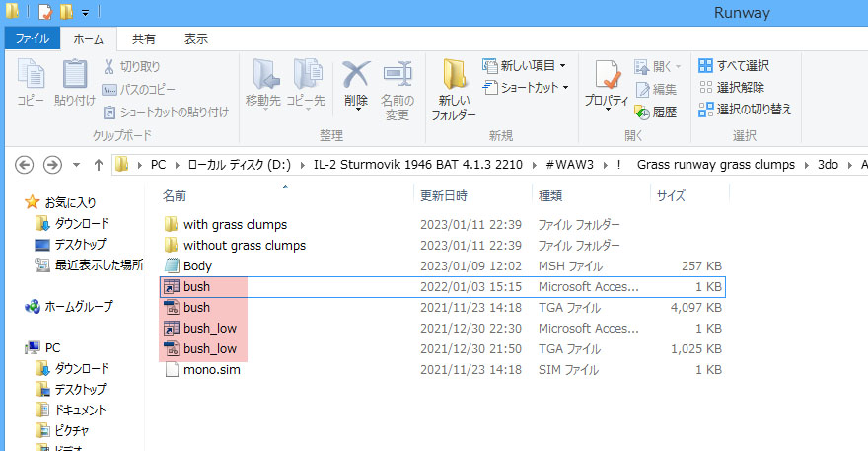Click Copy path (パスのコピー)
The height and width of the screenshot is (451, 868).
pos(139,89)
